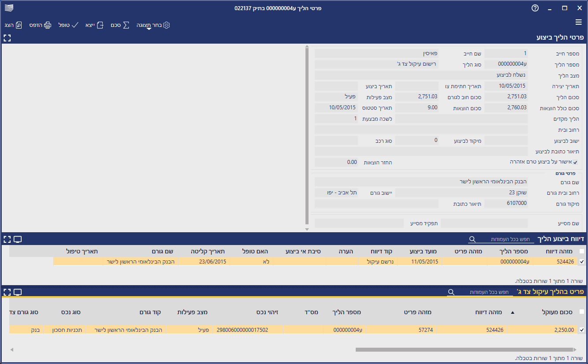588x364 pixels.
Task: Uncheck row 524426 in the execution report table
Action: [x=582, y=262]
